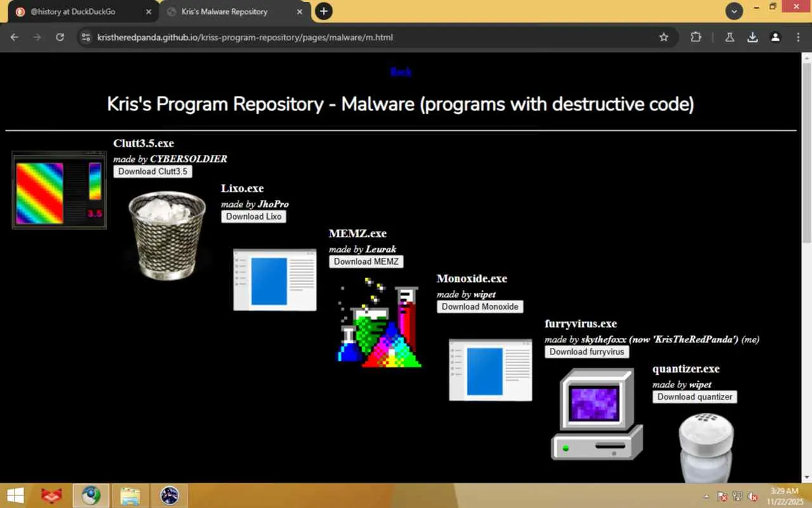Open Action Center flag icon in tray

[x=722, y=497]
